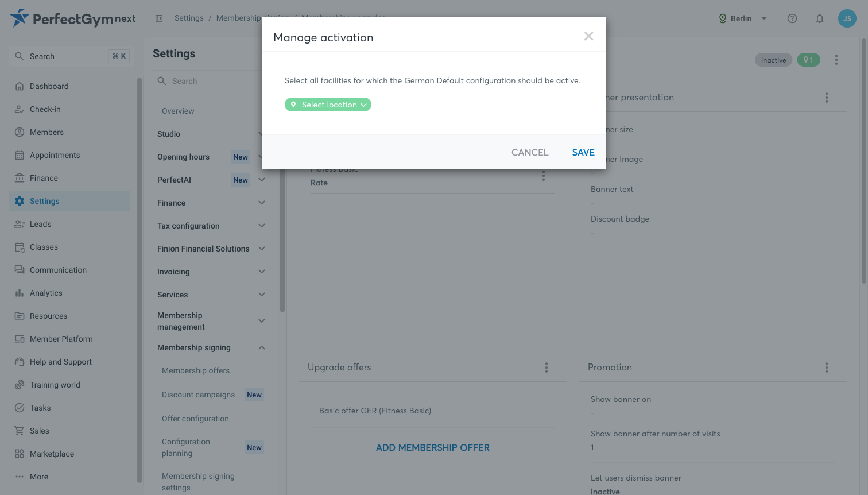
Task: Open Promotion card options menu
Action: click(827, 368)
